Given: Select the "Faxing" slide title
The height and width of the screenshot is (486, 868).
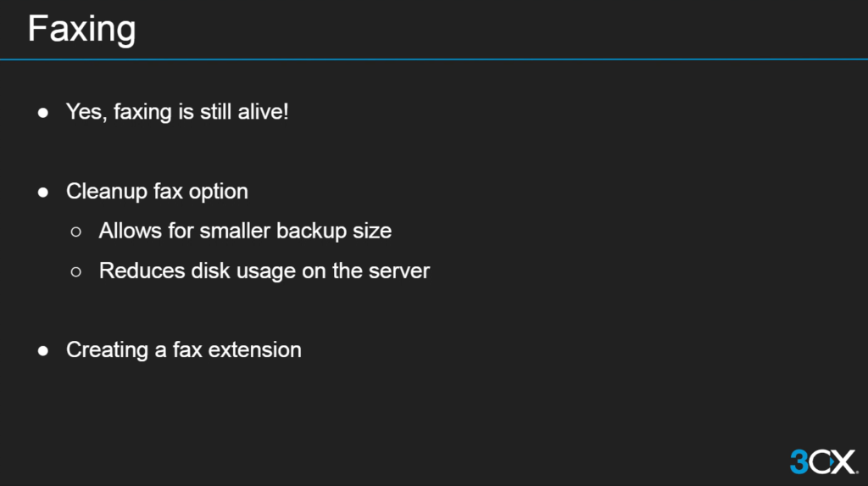Looking at the screenshot, I should (x=81, y=30).
